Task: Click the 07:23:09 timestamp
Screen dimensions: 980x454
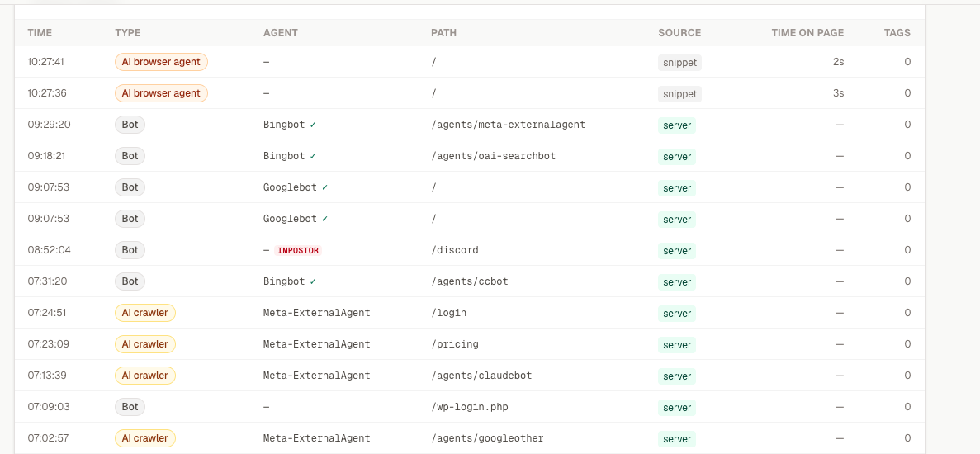Action: (x=48, y=343)
